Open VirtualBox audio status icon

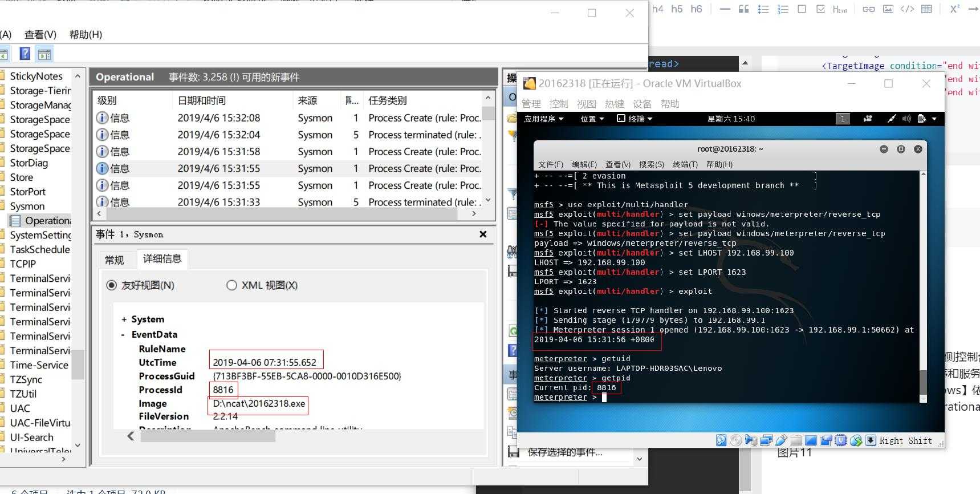pyautogui.click(x=751, y=440)
